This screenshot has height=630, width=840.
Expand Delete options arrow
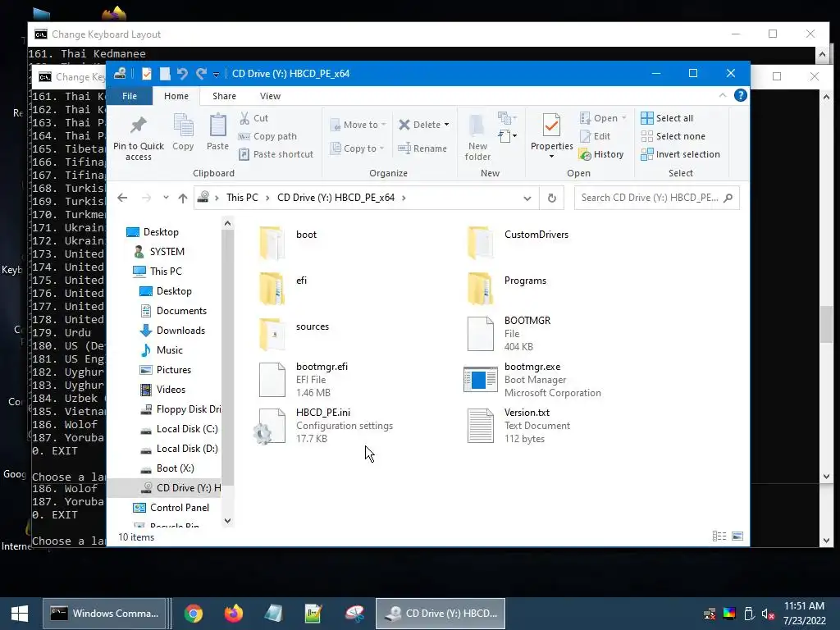click(446, 125)
